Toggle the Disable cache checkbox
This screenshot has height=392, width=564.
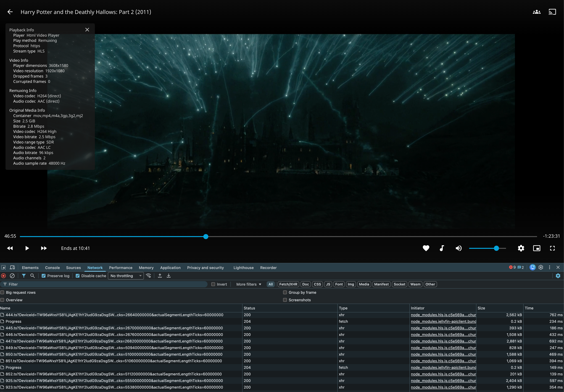[x=78, y=276]
